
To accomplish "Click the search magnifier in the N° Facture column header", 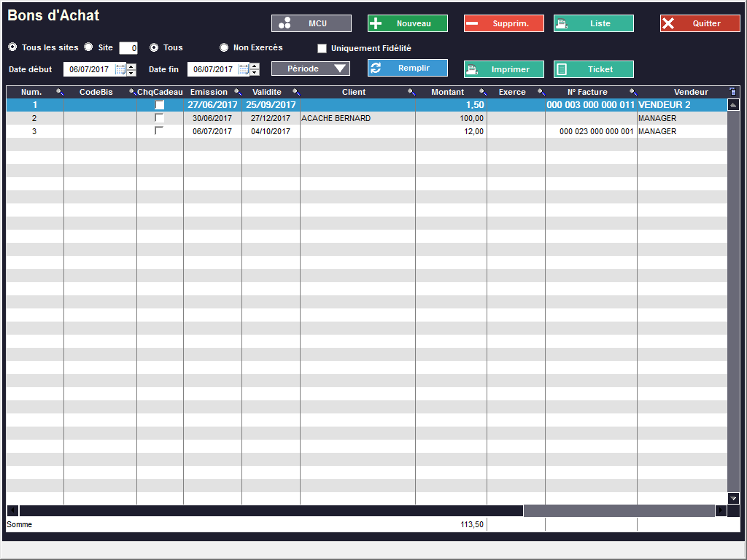I will click(x=632, y=93).
